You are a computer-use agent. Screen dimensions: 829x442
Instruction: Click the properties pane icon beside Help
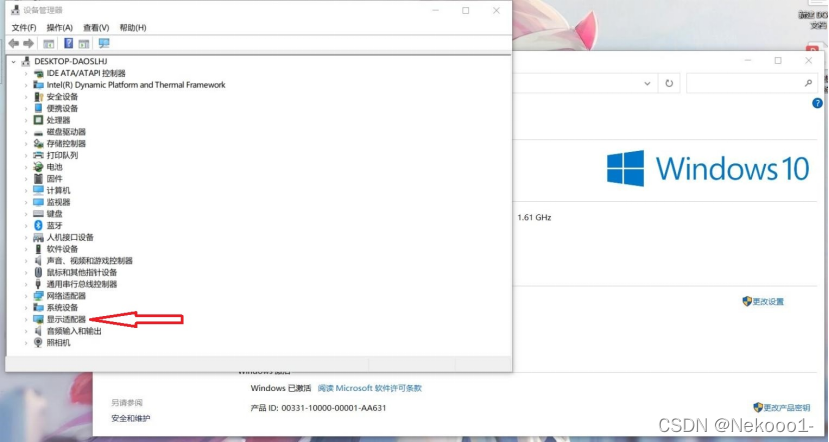[84, 43]
